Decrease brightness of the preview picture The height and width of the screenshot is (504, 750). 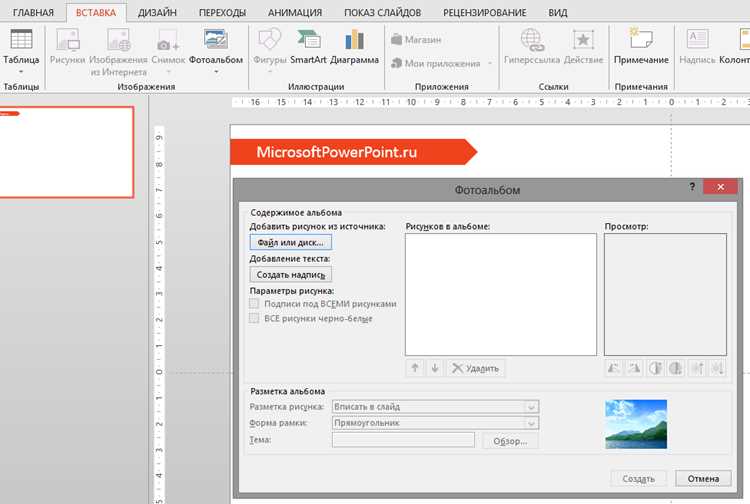tap(717, 368)
